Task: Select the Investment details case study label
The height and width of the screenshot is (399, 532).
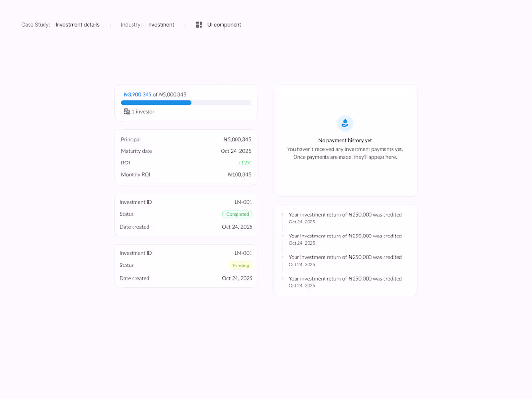Action: [x=77, y=24]
